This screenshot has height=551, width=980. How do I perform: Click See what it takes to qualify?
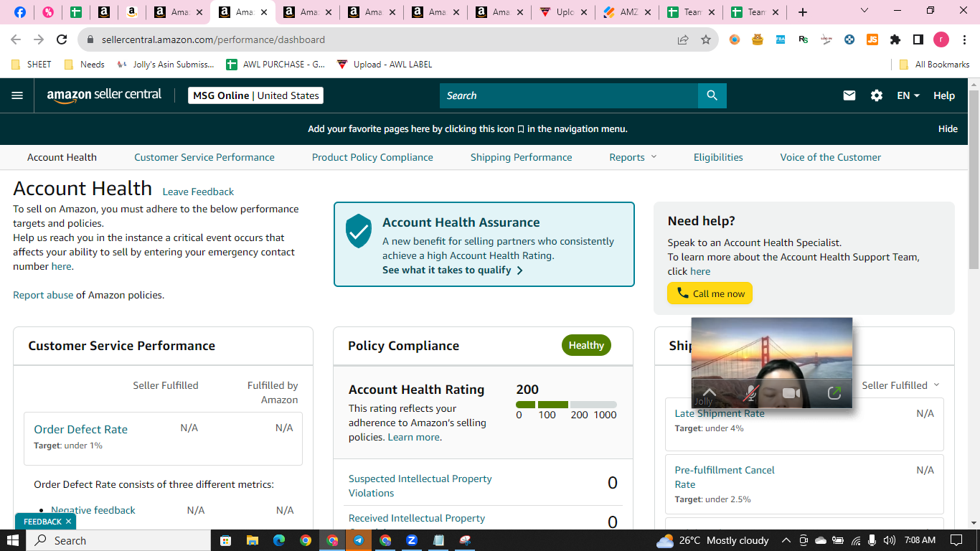[x=453, y=270]
